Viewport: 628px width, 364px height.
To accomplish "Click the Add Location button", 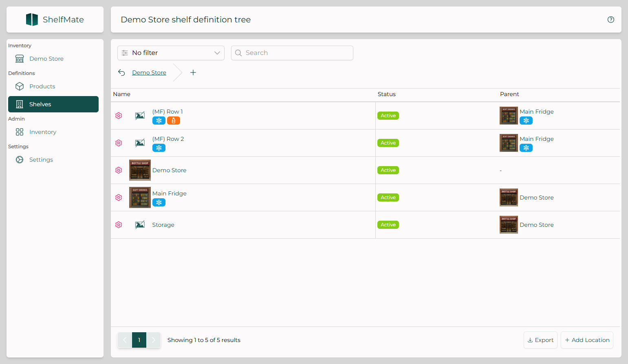I will pos(587,340).
